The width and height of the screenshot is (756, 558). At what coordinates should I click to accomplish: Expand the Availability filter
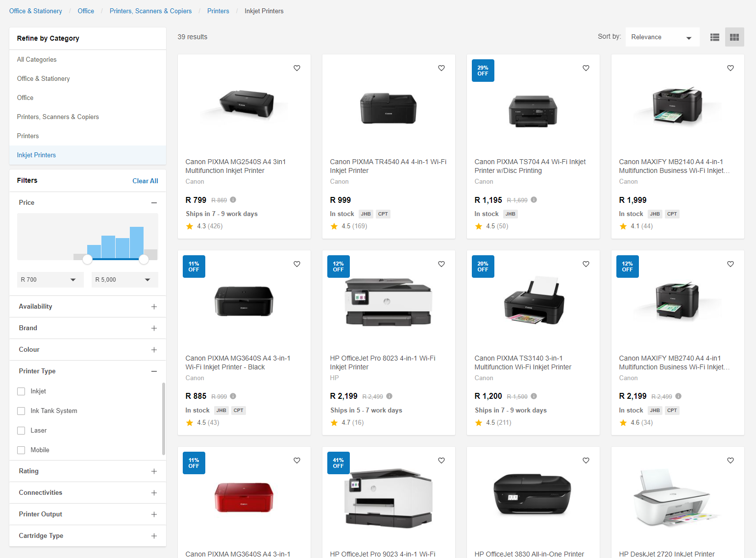coord(154,307)
